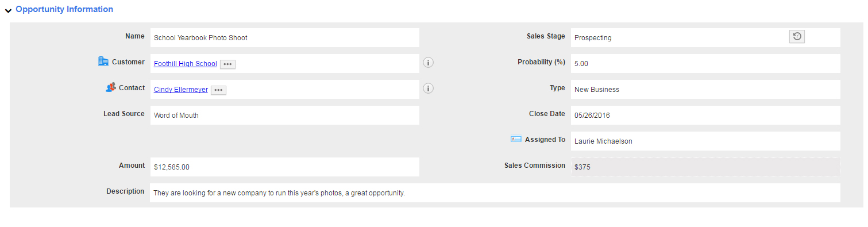Click the Contact people icon
This screenshot has width=868, height=227.
click(x=111, y=87)
